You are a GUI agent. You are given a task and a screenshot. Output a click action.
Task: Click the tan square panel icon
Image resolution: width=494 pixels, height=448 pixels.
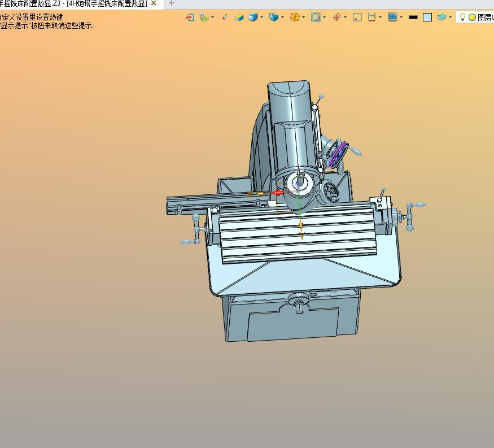tap(357, 17)
